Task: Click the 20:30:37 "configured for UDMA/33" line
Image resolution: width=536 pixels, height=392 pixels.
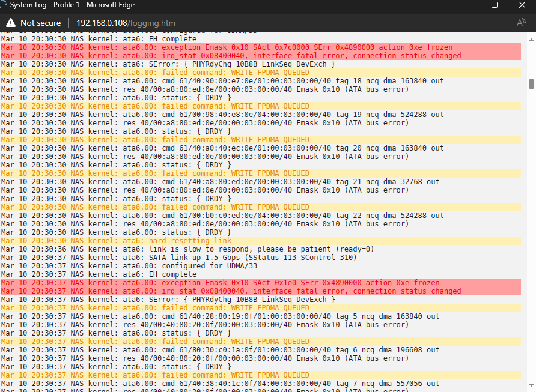Action: pyautogui.click(x=129, y=266)
